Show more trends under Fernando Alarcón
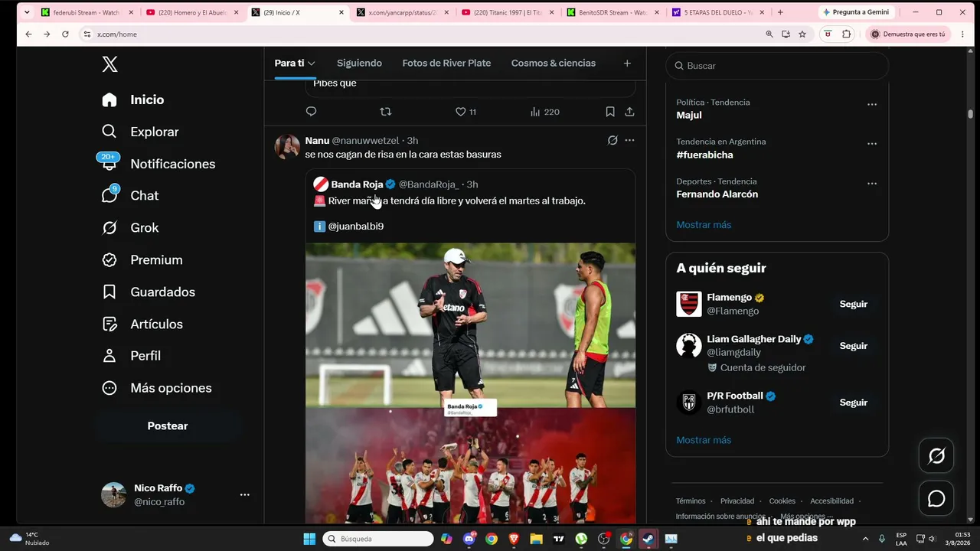Viewport: 980px width, 551px height. pos(704,225)
